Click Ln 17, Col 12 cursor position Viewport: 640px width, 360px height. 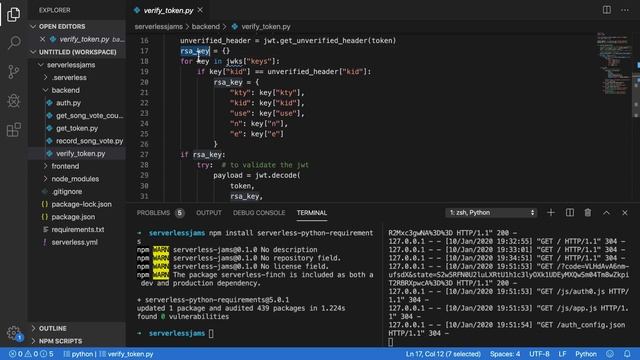(443, 354)
